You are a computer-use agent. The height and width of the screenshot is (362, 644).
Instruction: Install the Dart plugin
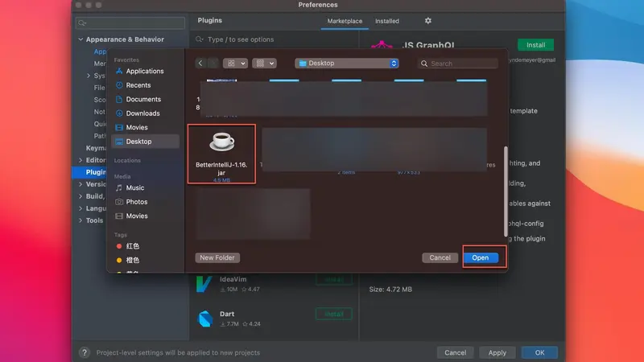[334, 314]
